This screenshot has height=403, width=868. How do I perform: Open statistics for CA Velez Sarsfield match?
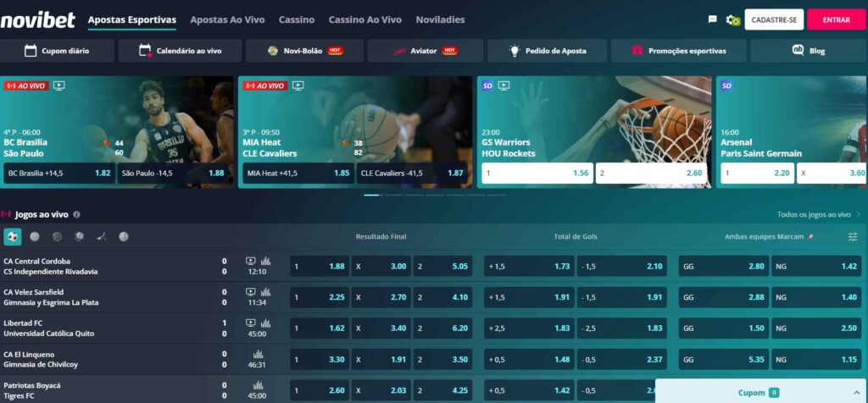[x=265, y=292]
